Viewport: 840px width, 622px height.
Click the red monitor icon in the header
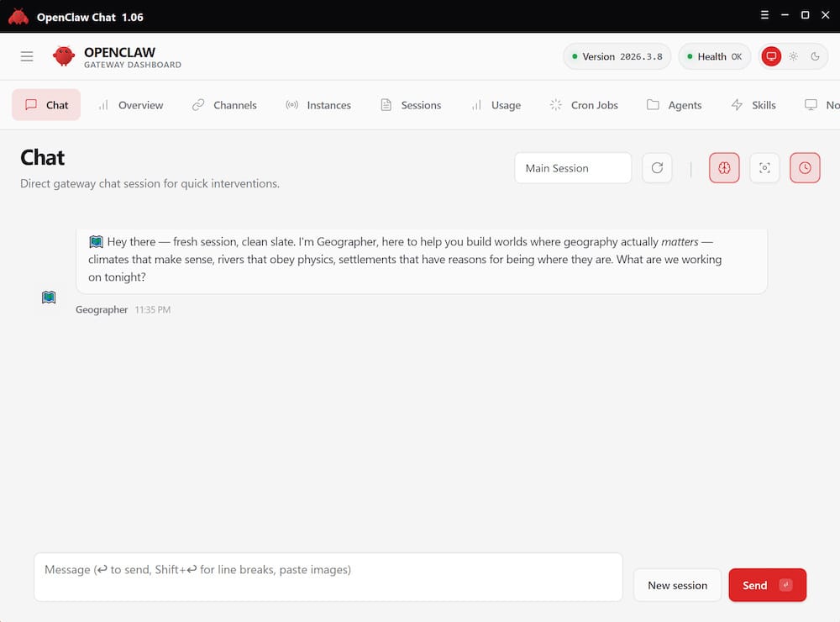pyautogui.click(x=770, y=55)
